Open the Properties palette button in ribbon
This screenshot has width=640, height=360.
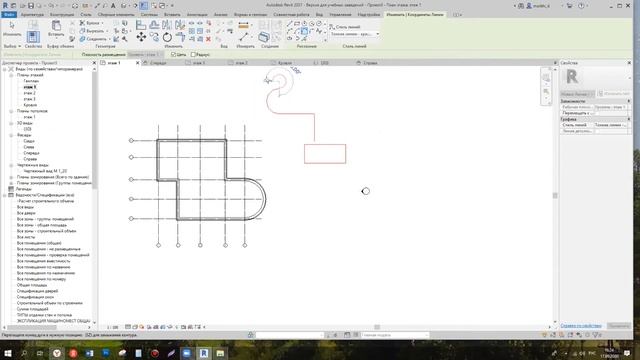coord(33,36)
